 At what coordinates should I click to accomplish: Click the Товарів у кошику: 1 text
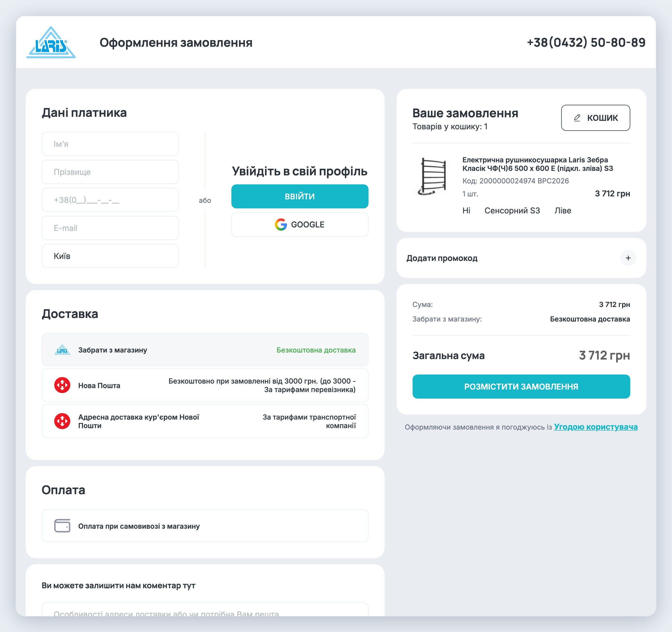[450, 126]
